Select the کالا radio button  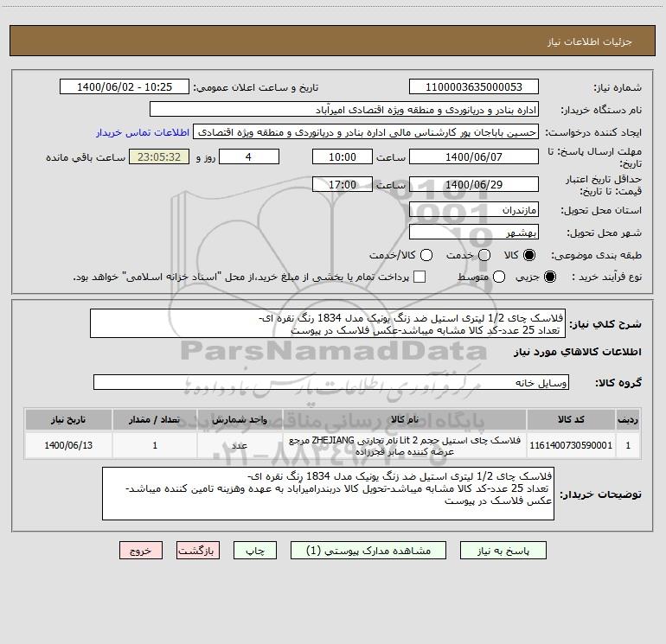coord(529,255)
